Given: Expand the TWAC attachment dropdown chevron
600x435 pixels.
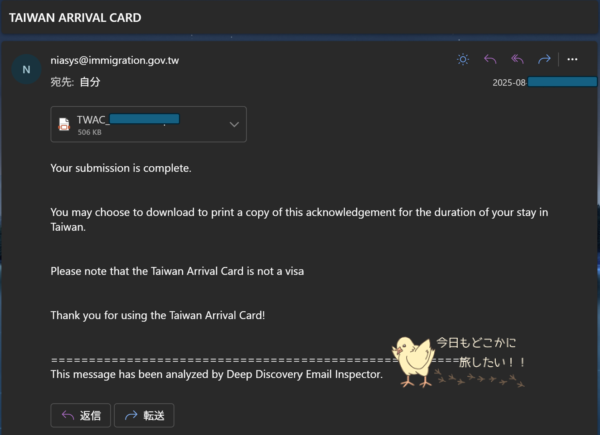Looking at the screenshot, I should click(x=234, y=124).
